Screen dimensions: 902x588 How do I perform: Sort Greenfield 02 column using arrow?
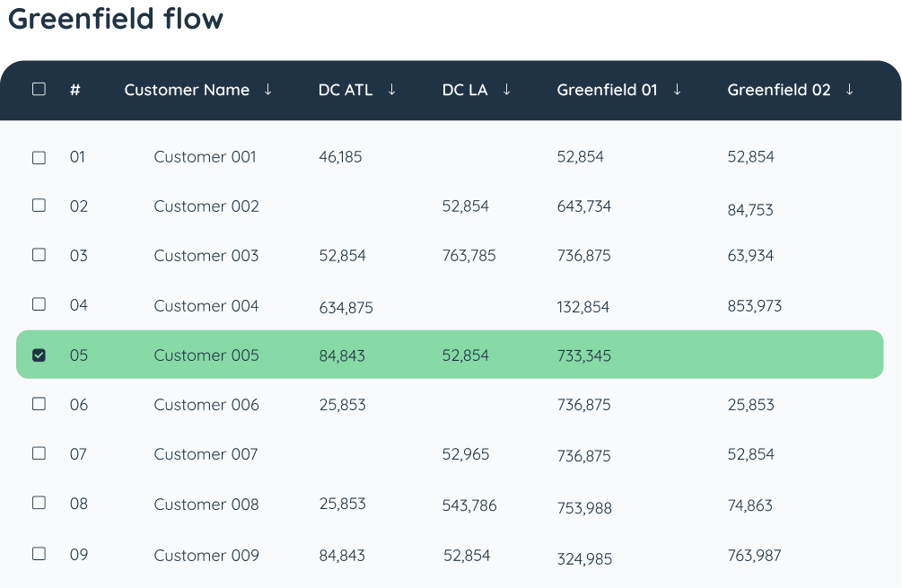click(x=849, y=89)
